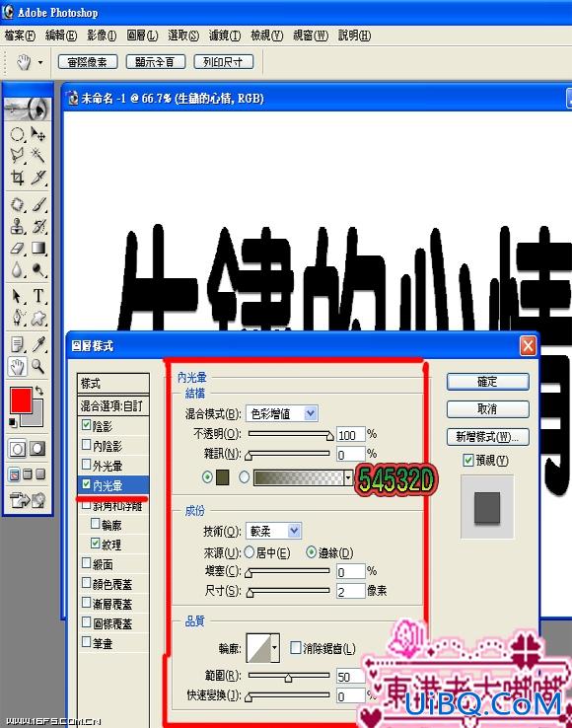Select the Blur tool
Screen dimensions: 572x728
click(17, 269)
